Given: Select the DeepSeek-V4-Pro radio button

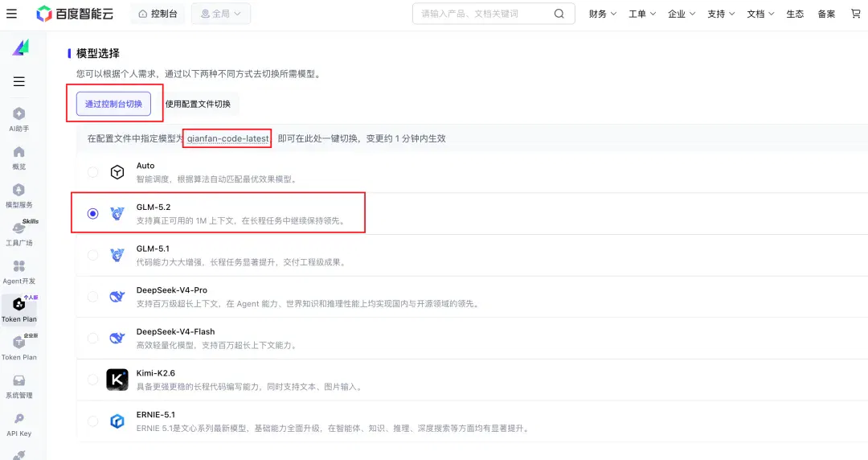Looking at the screenshot, I should [x=93, y=297].
